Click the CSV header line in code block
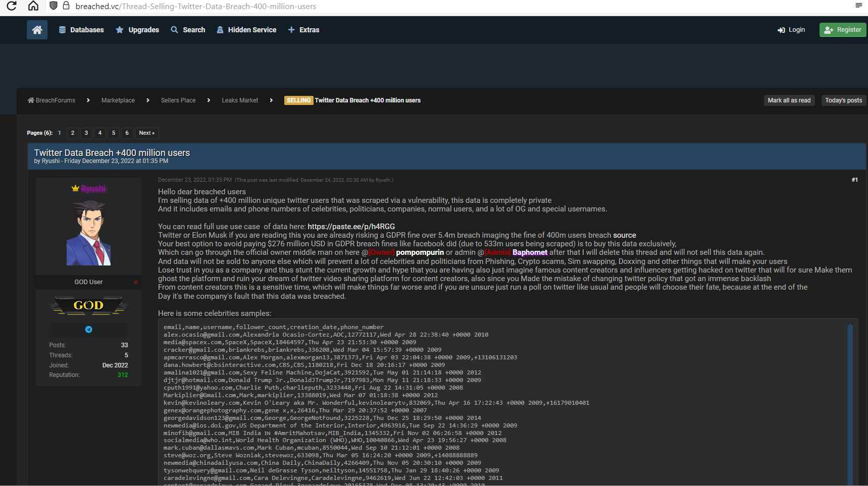 point(273,327)
